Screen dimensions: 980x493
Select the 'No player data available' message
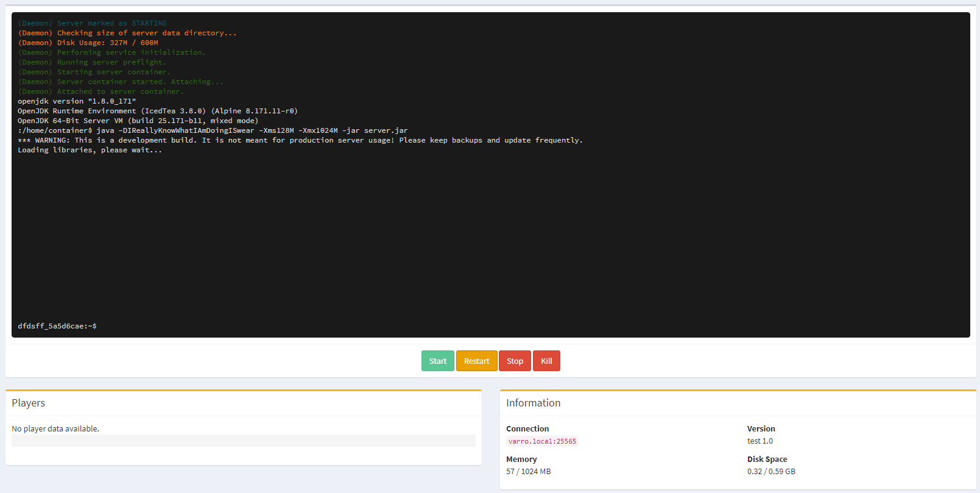(x=55, y=428)
